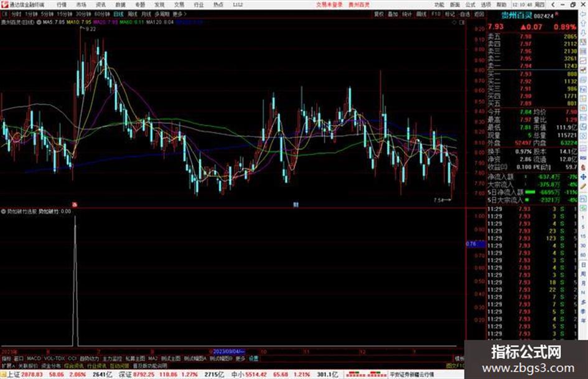Click the red info marker below the K-line chart

pos(75,205)
